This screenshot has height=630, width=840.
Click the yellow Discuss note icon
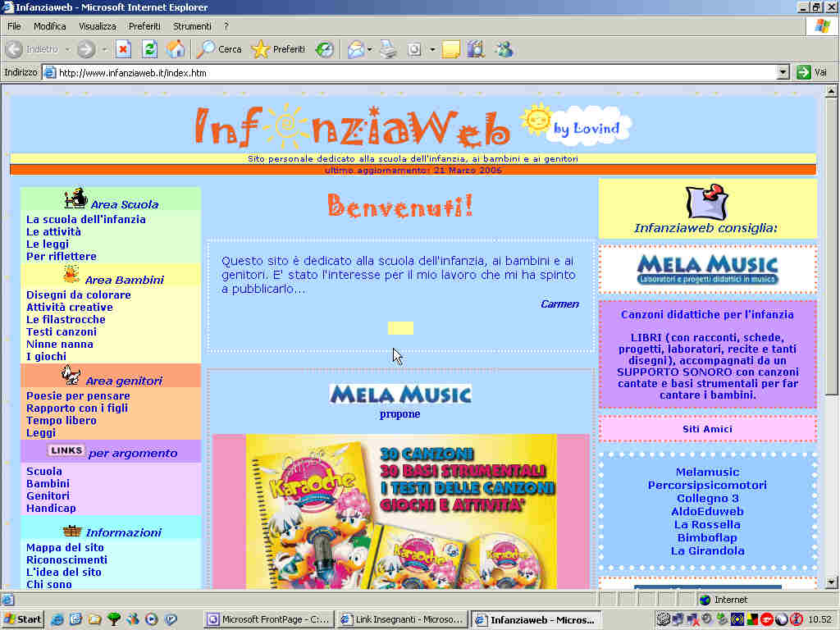point(450,49)
